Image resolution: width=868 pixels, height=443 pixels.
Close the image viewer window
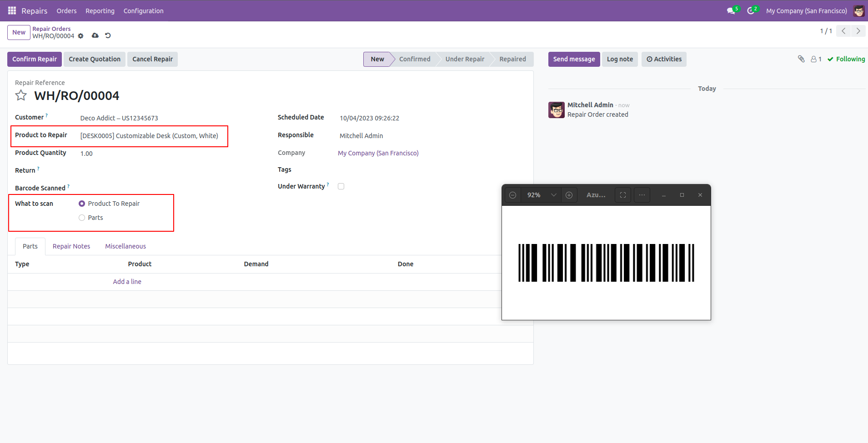(x=700, y=195)
